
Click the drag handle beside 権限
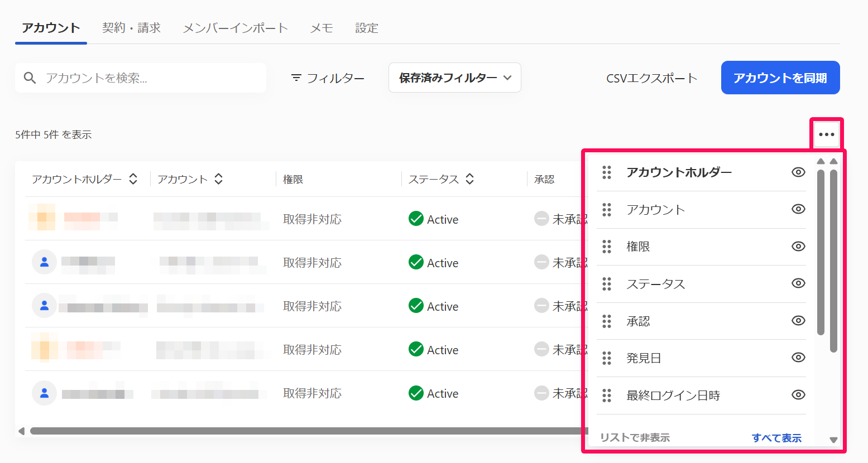tap(607, 247)
